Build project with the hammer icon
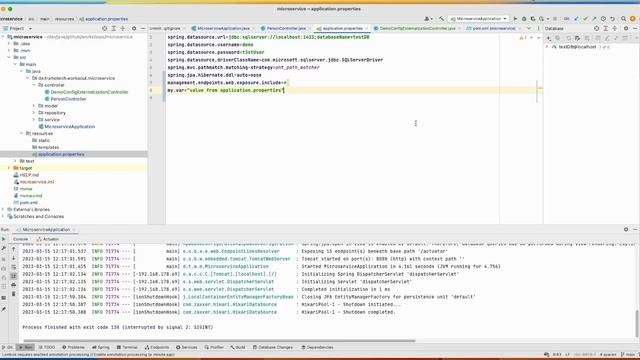 [442, 19]
